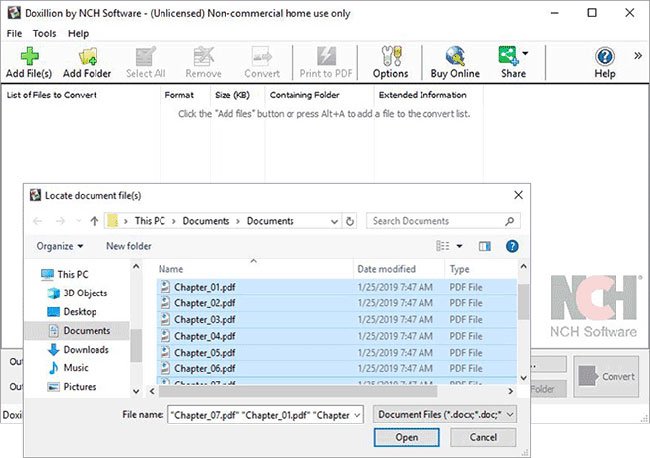The height and width of the screenshot is (458, 650).
Task: Click the Remove toolbar icon
Action: (x=203, y=63)
